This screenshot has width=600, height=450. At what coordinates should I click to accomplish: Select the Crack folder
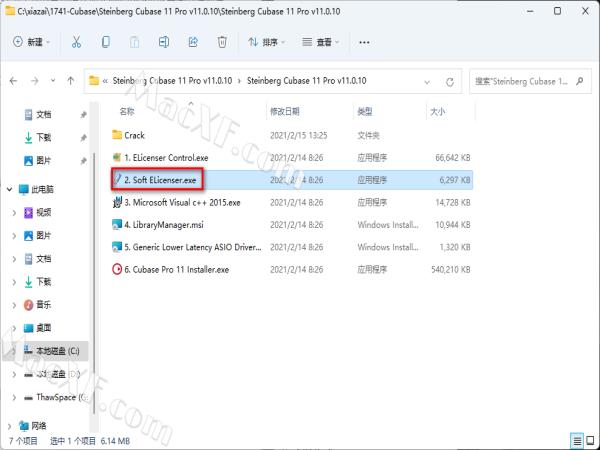point(292,135)
